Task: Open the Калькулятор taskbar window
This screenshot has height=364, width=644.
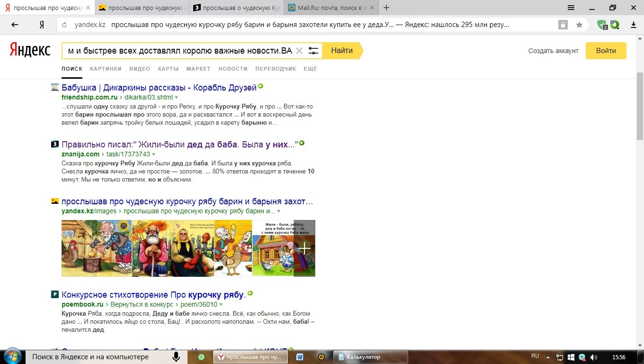Action: (x=370, y=357)
